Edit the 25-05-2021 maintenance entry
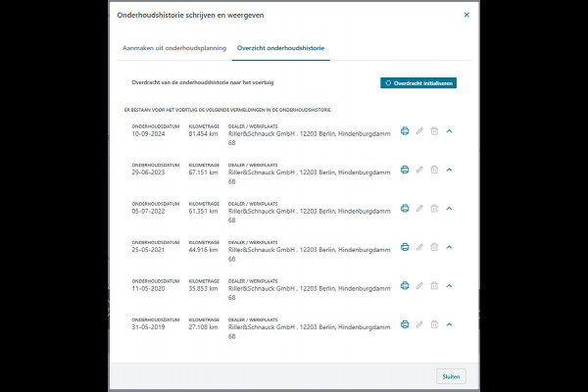The height and width of the screenshot is (392, 588). pyautogui.click(x=419, y=247)
